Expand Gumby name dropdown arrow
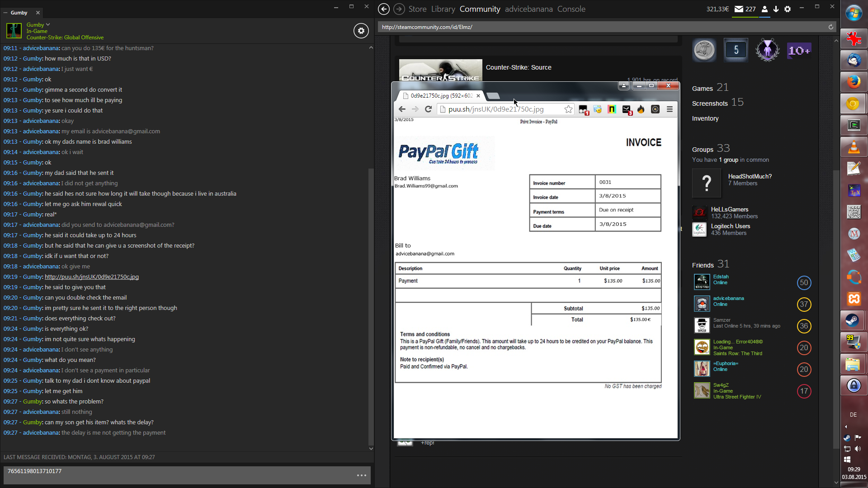 click(48, 24)
